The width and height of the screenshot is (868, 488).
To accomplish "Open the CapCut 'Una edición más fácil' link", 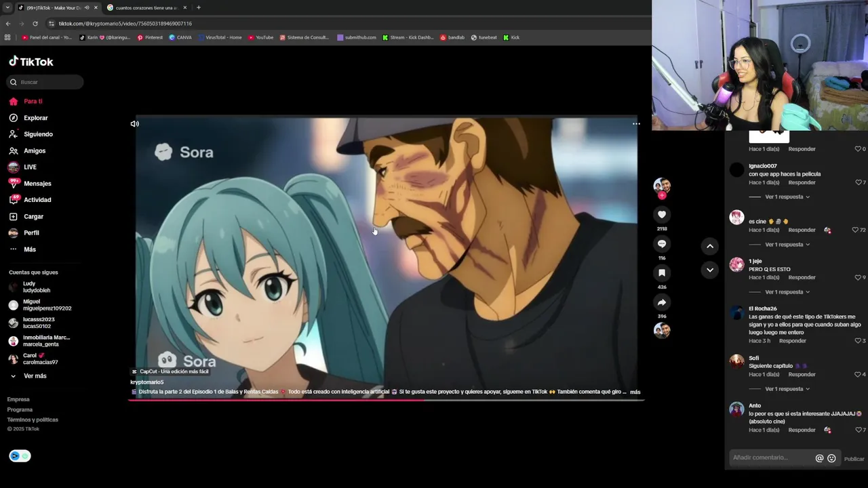I will click(x=170, y=371).
